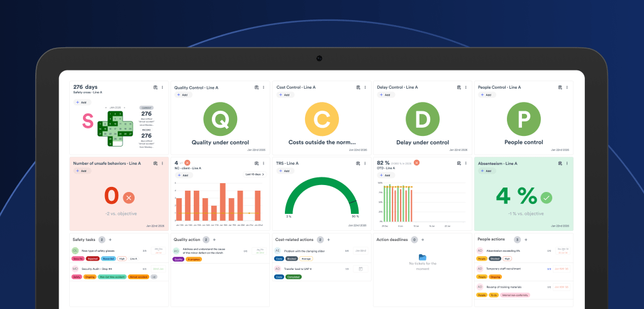Click the Almost accident tag on Security Audit
Image resolution: width=644 pixels, height=309 pixels.
(138, 277)
